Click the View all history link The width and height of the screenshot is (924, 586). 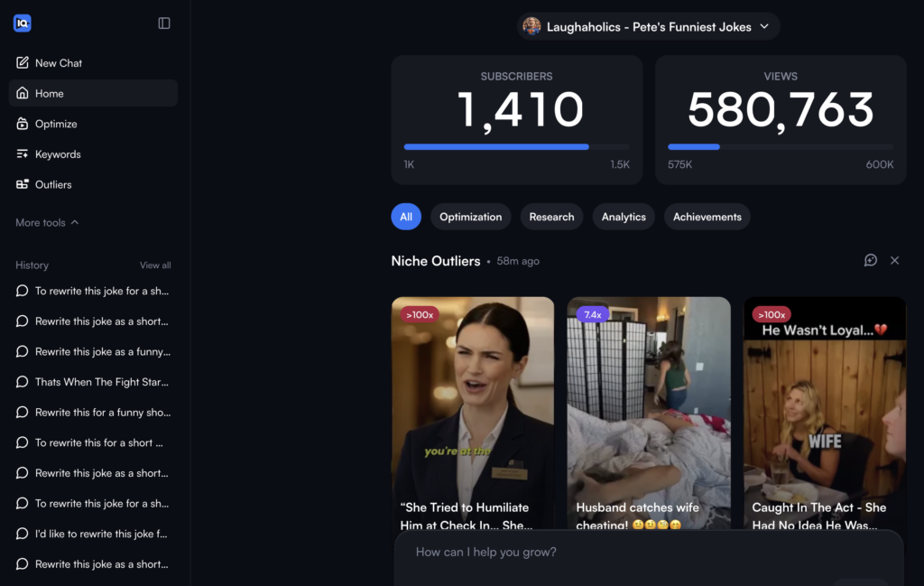[x=154, y=265]
